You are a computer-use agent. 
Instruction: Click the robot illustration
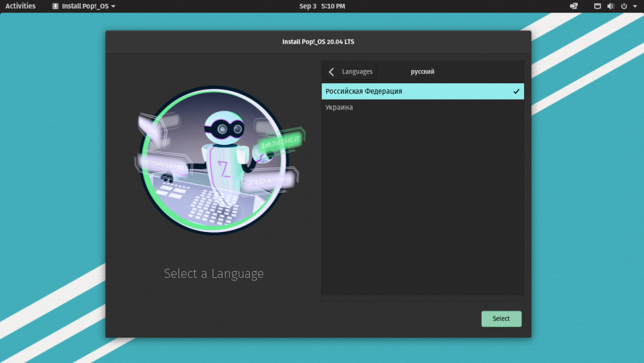[x=214, y=161]
